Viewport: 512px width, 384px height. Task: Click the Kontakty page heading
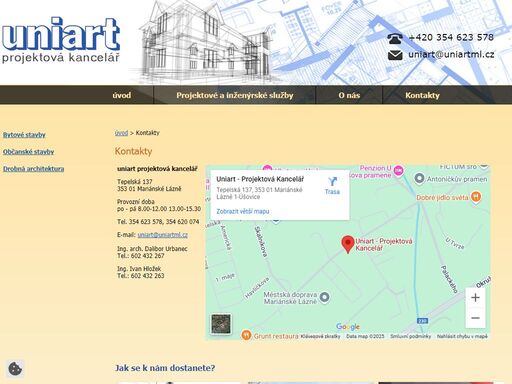pyautogui.click(x=133, y=151)
